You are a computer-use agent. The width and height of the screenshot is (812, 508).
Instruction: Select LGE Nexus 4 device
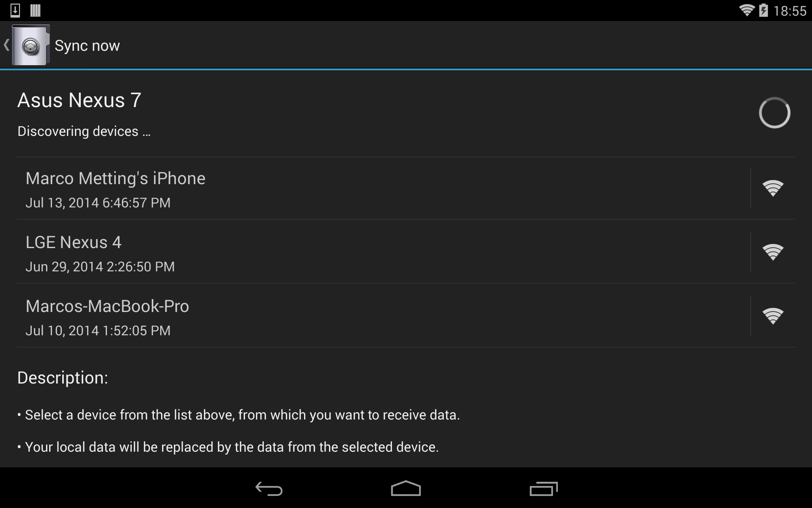click(384, 252)
